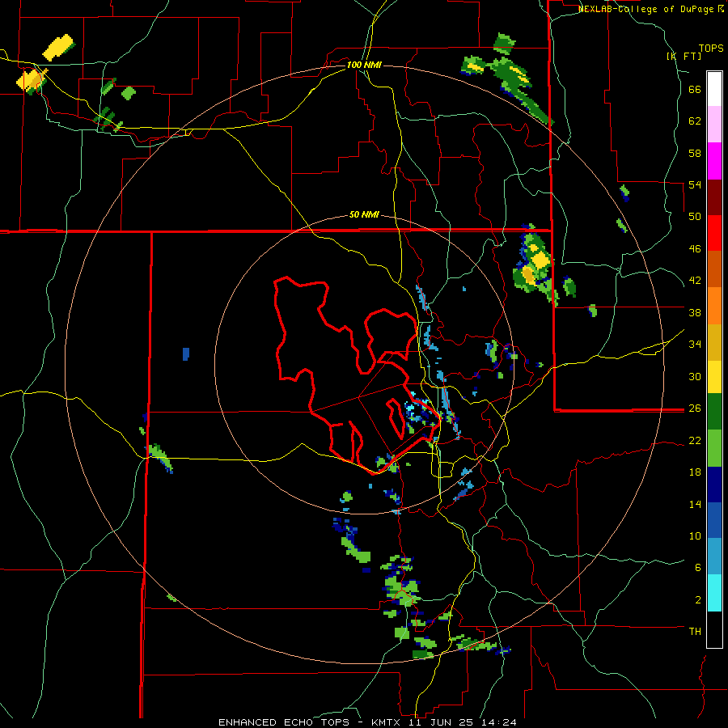The image size is (728, 728).
Task: Click the light pink 62 kft legend swatch
Action: (x=714, y=125)
